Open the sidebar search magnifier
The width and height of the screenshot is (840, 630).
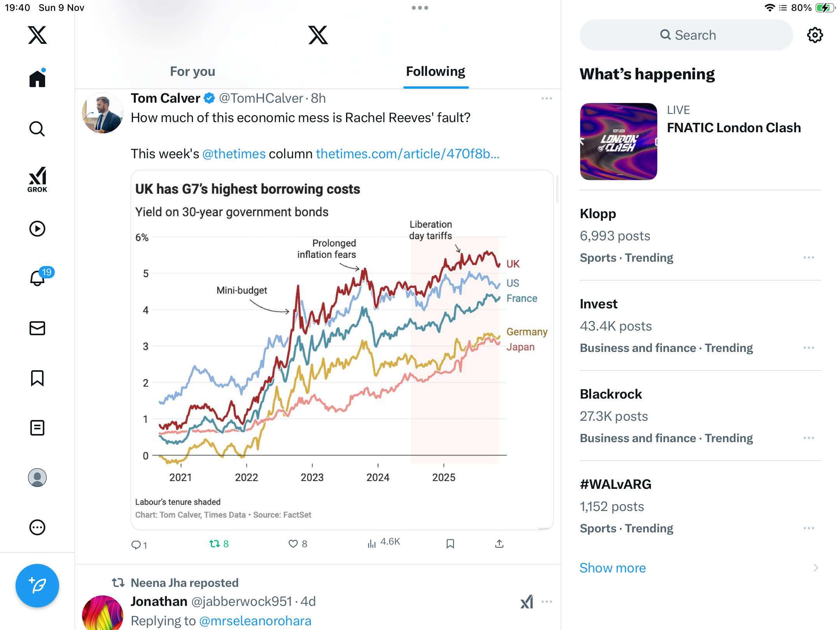(x=37, y=129)
